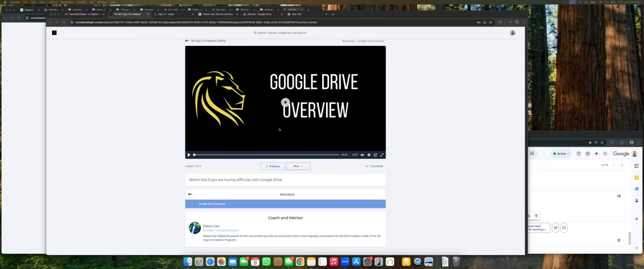Open the Gmail Support help icon
Image resolution: width=644 pixels, height=269 pixels.
coord(579,154)
